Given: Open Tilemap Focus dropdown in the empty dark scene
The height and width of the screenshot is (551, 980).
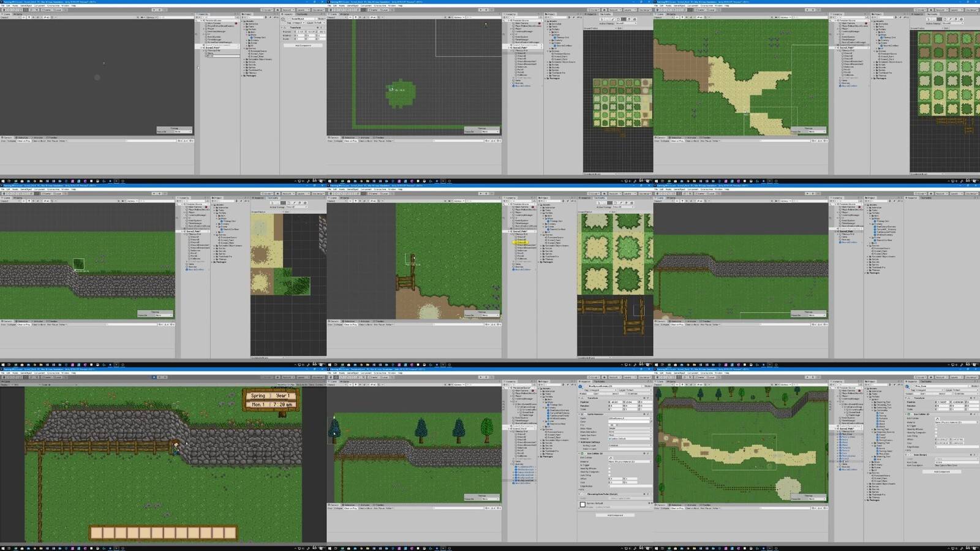Looking at the screenshot, I should [182, 131].
